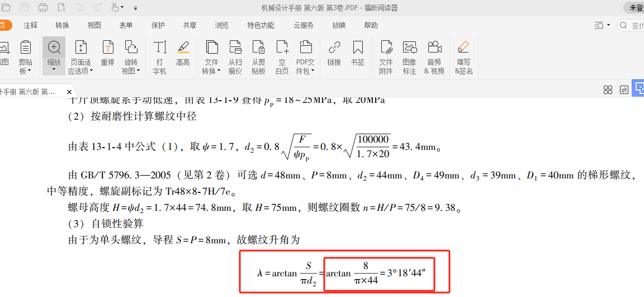
Task: Click the search (查找) input field
Action: [636, 26]
